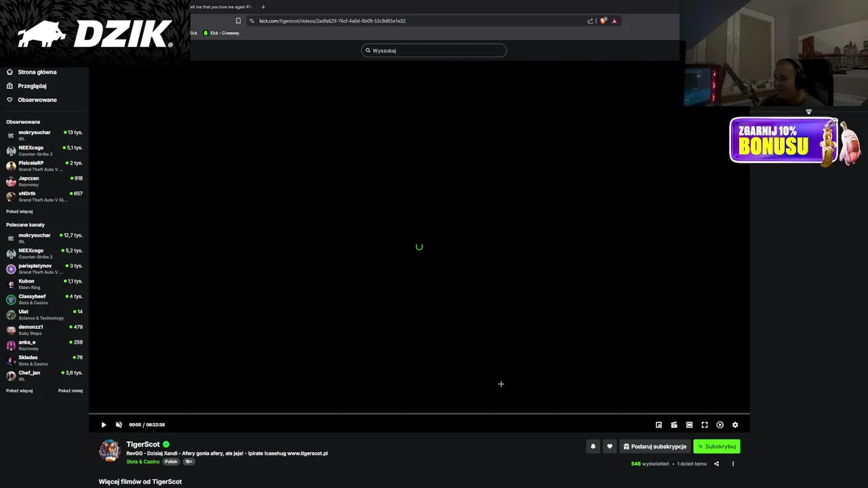Open Przeglądaj in sidebar
868x488 pixels.
33,86
